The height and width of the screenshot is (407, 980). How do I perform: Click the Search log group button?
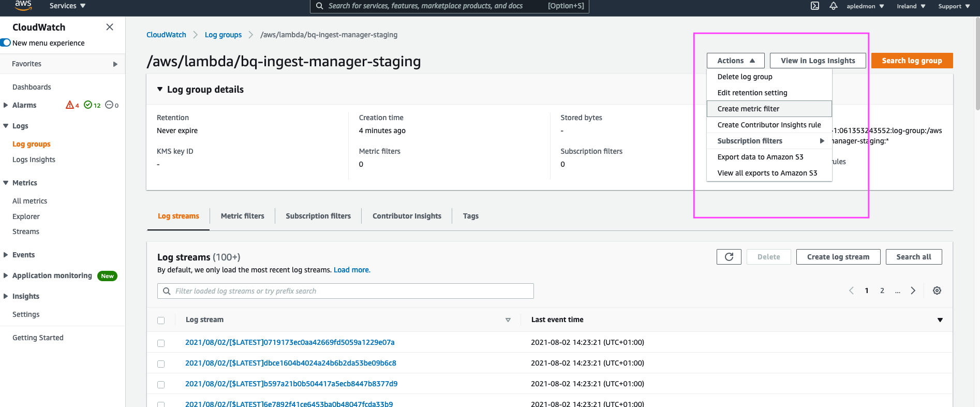pos(912,61)
